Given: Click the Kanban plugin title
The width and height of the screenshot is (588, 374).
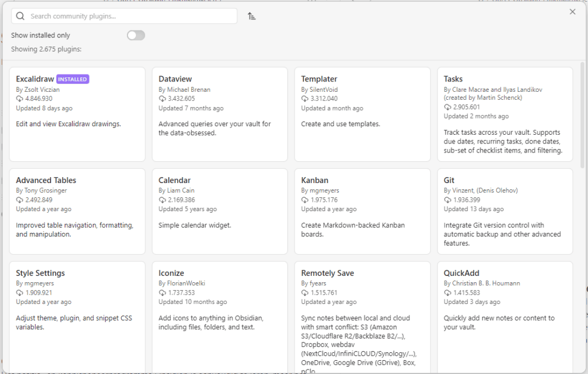Looking at the screenshot, I should [x=315, y=180].
